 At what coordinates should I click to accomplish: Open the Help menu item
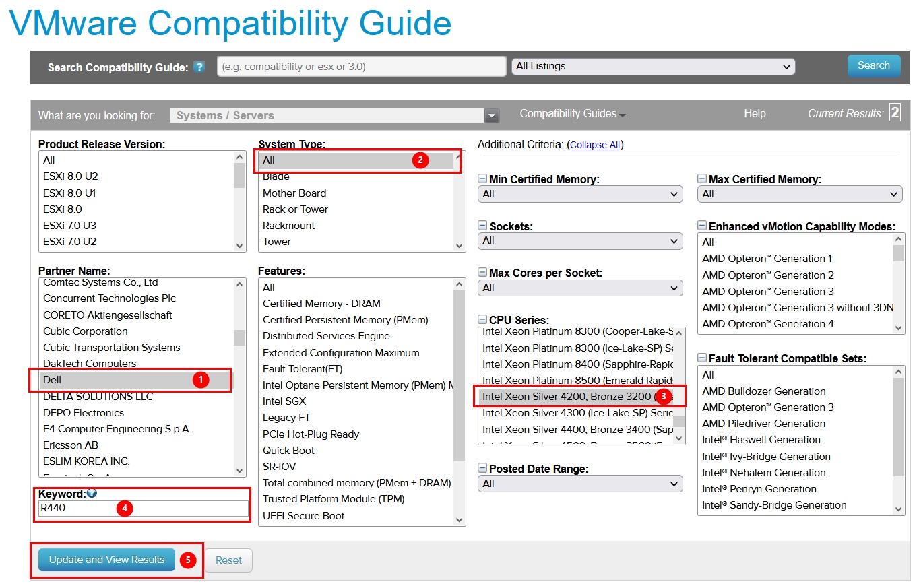(x=755, y=114)
